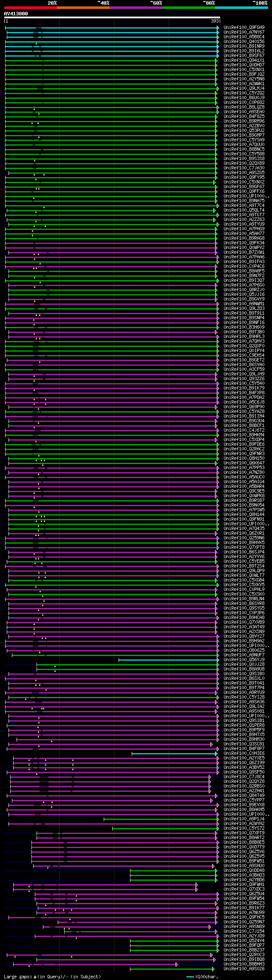Select the UniRef100_C5YI28 label
Image resolution: width=272 pixels, height=980 pixels.
point(244,697)
